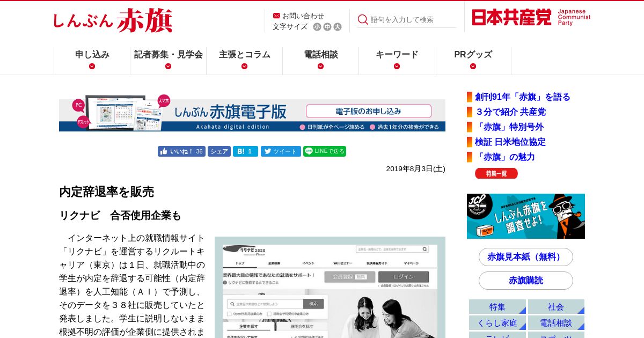Open the 電話相談 menu

(321, 54)
